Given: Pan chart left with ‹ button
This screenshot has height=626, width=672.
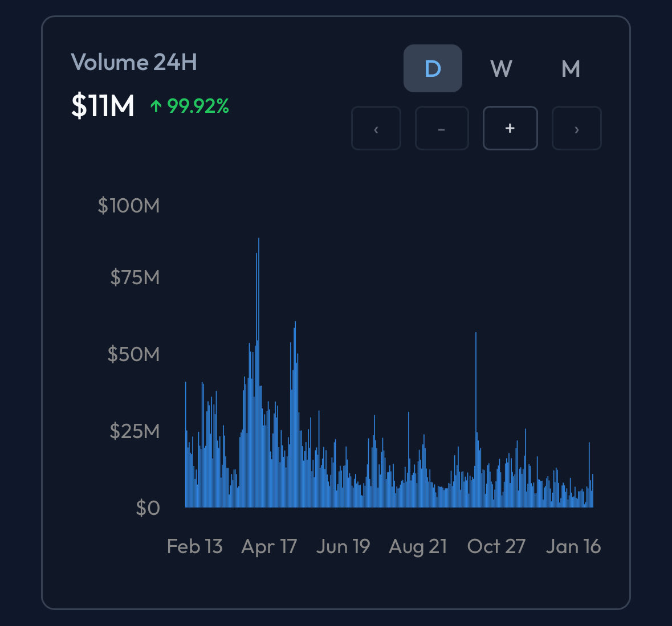Looking at the screenshot, I should [376, 129].
